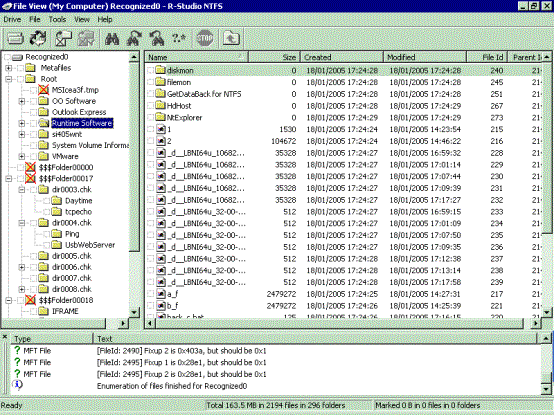
Task: Click the file mask ?.* icon
Action: click(179, 38)
